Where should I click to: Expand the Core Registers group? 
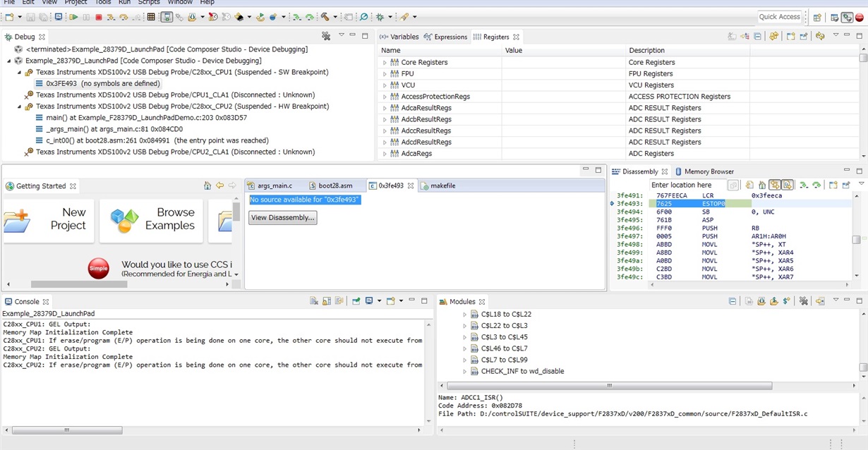click(385, 63)
